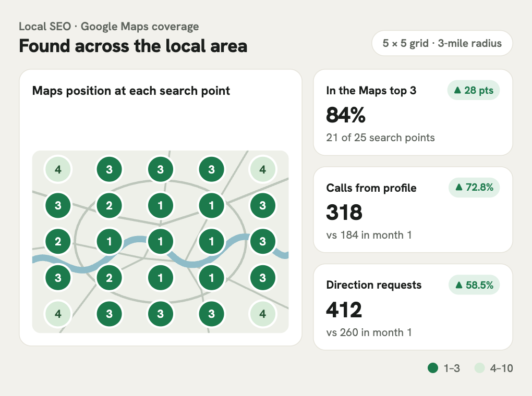Select the top-left corner marker showing 4
532x396 pixels.
click(58, 169)
